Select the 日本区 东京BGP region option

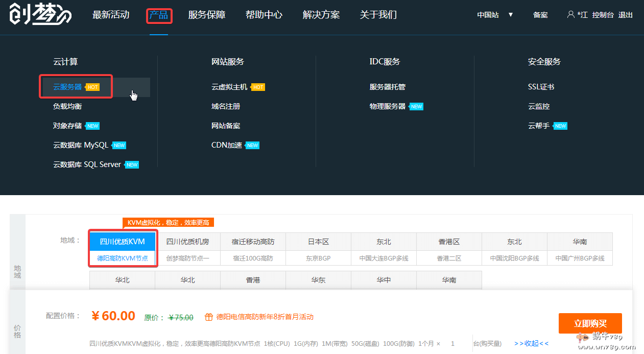pos(318,249)
